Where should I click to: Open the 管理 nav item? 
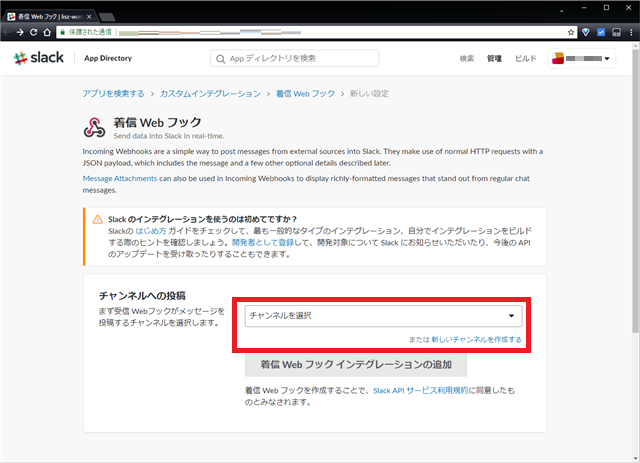494,59
